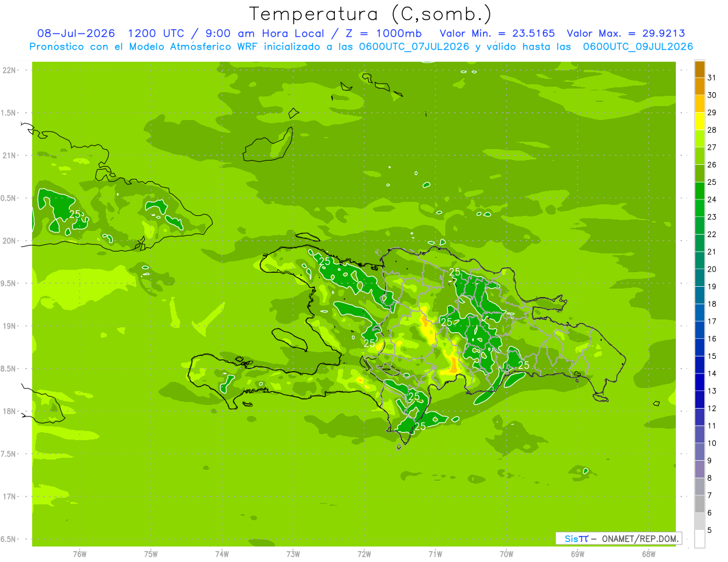Click colorbar value '28'

pos(712,130)
